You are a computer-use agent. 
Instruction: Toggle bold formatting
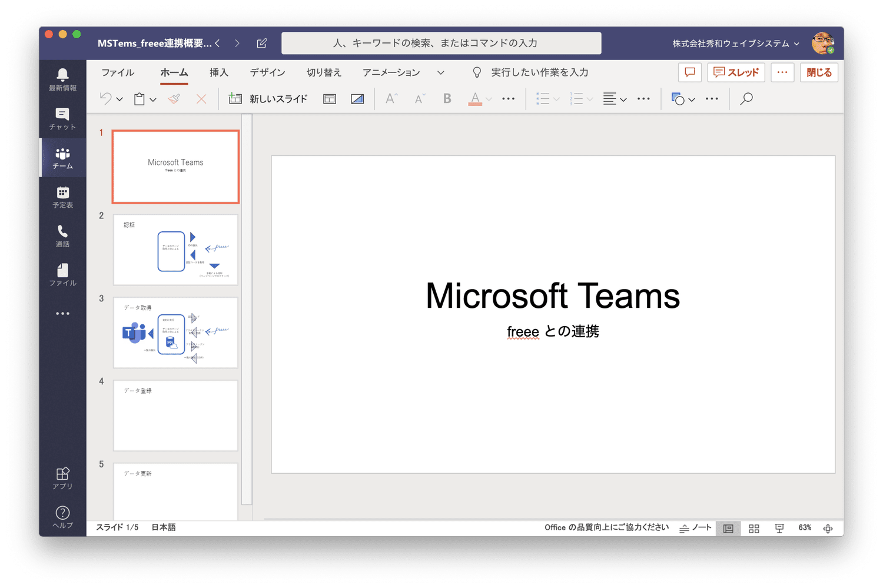[x=447, y=99]
